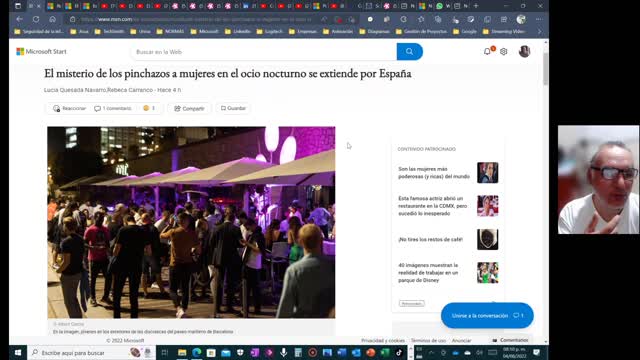Click the Microsoft Start logo
The image size is (640, 360).
[x=41, y=51]
